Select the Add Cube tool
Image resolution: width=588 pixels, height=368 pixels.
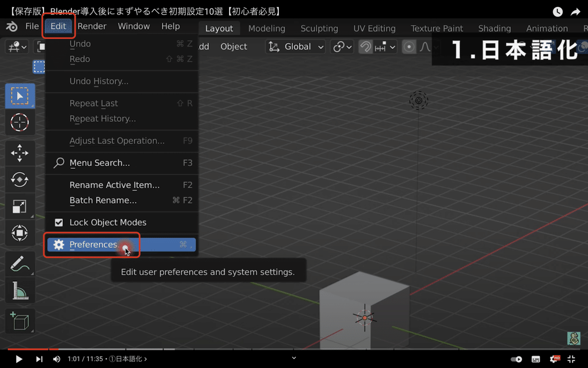point(20,321)
